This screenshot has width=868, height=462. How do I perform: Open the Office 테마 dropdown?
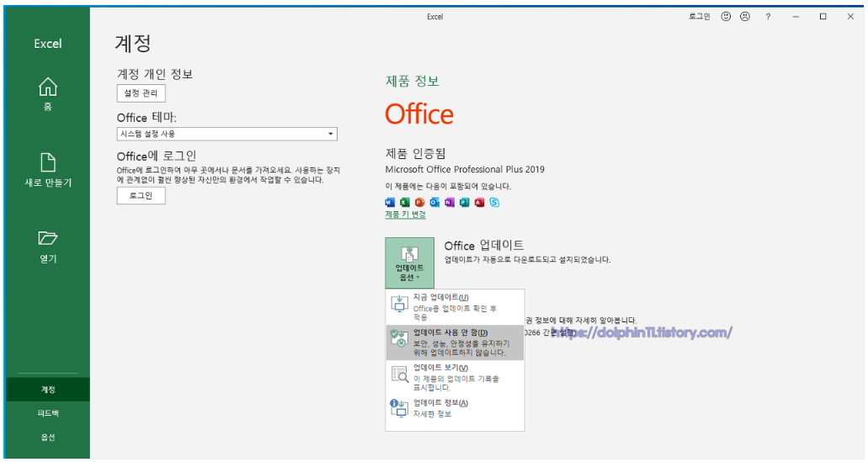(226, 134)
